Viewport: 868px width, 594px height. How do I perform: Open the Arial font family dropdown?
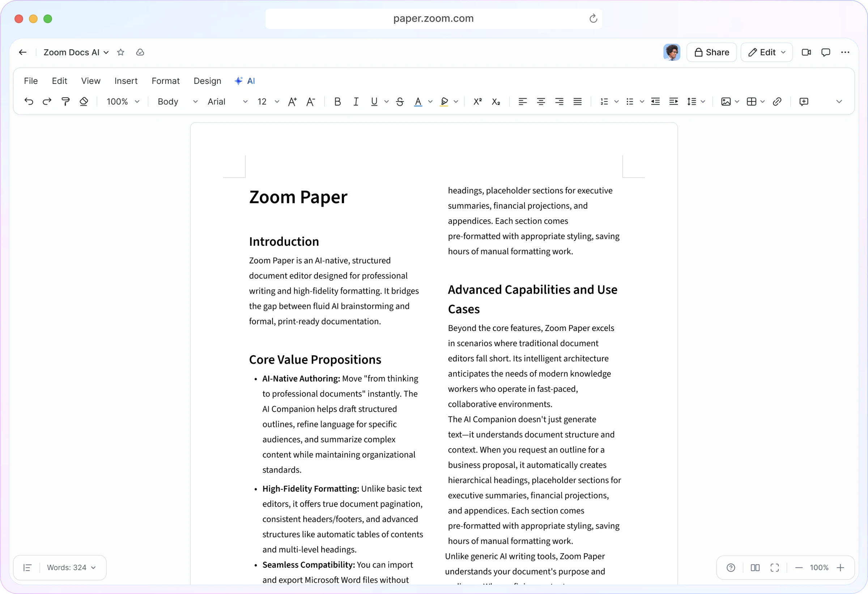tap(227, 102)
